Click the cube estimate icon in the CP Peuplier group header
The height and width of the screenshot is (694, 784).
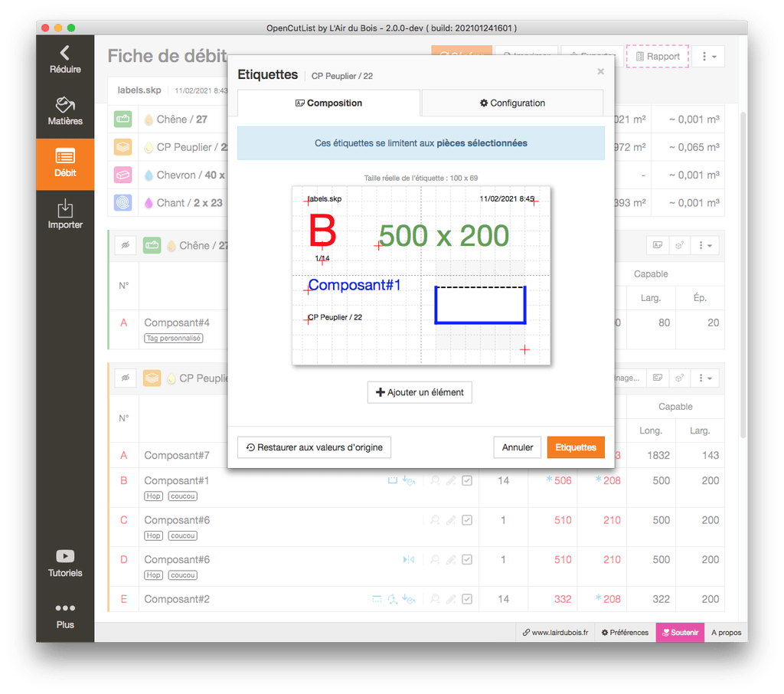coord(680,378)
